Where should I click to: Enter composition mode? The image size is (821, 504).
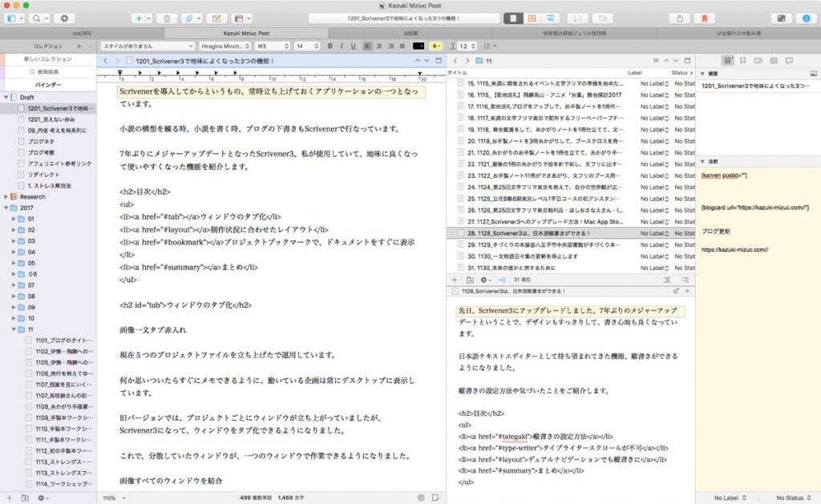(781, 18)
